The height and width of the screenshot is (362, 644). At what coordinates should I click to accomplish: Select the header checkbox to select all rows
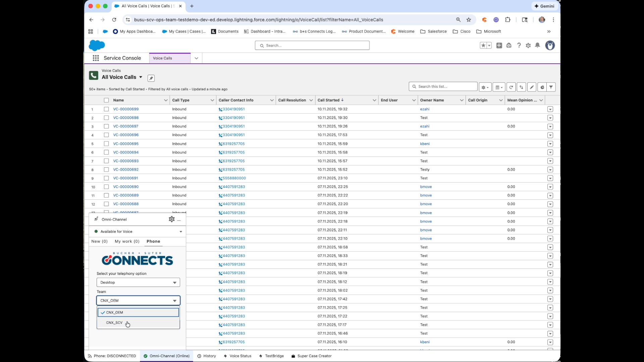pyautogui.click(x=106, y=100)
